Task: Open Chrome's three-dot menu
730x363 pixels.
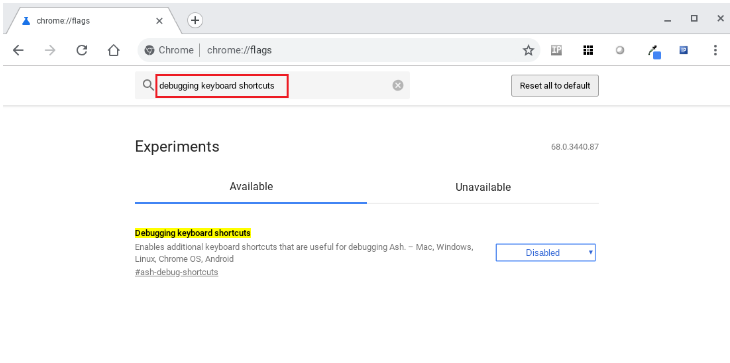Action: [x=715, y=50]
